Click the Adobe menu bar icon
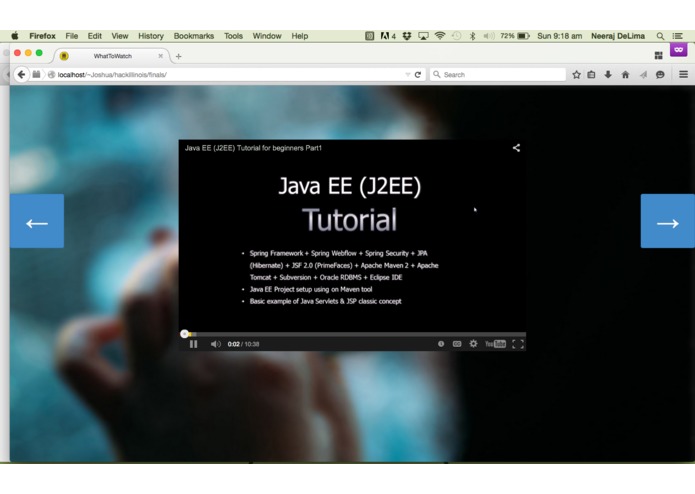The width and height of the screenshot is (695, 494). pyautogui.click(x=388, y=36)
